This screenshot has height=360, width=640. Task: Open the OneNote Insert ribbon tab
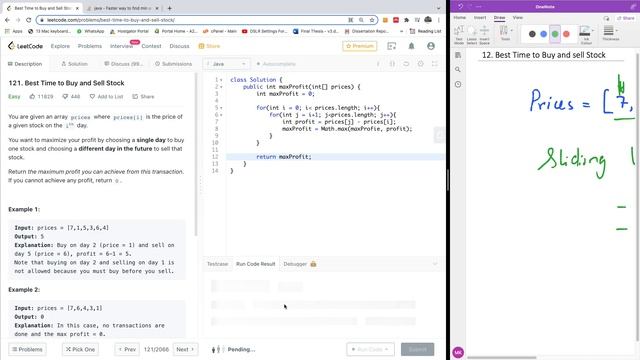(480, 18)
